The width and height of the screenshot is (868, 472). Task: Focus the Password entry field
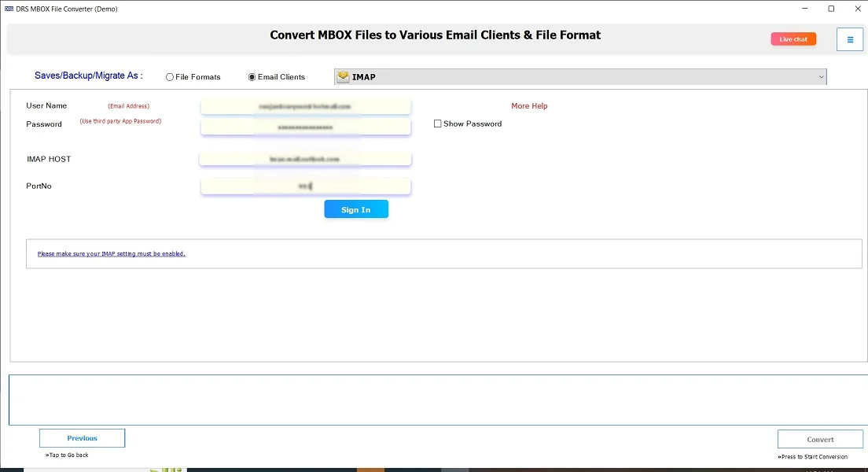[x=305, y=127]
